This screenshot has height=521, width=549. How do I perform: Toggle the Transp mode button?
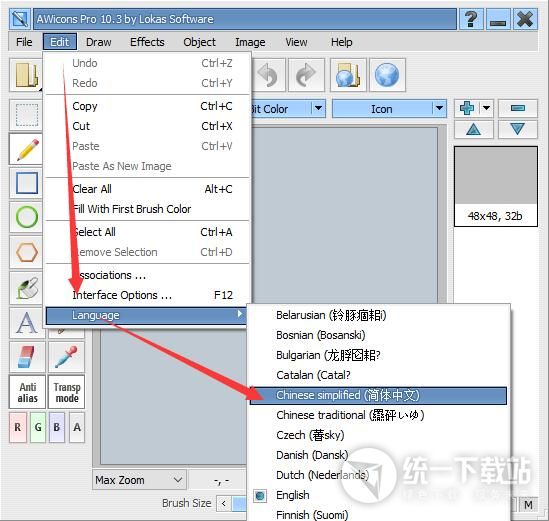click(66, 392)
